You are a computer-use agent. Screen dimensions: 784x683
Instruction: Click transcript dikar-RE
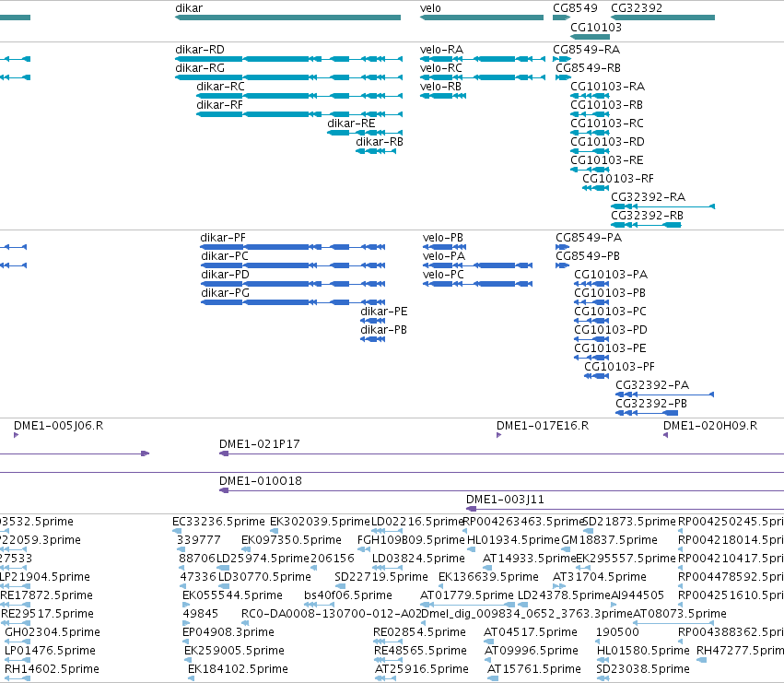351,124
